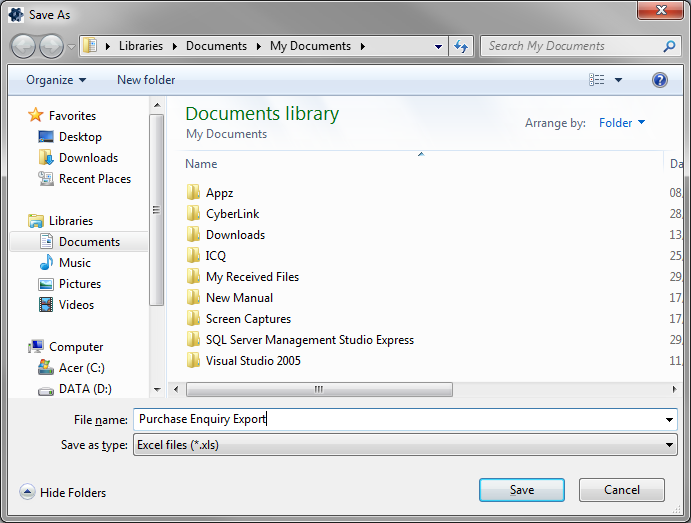The height and width of the screenshot is (523, 691).
Task: Open the Visual Studio 2005 folder
Action: pos(253,361)
